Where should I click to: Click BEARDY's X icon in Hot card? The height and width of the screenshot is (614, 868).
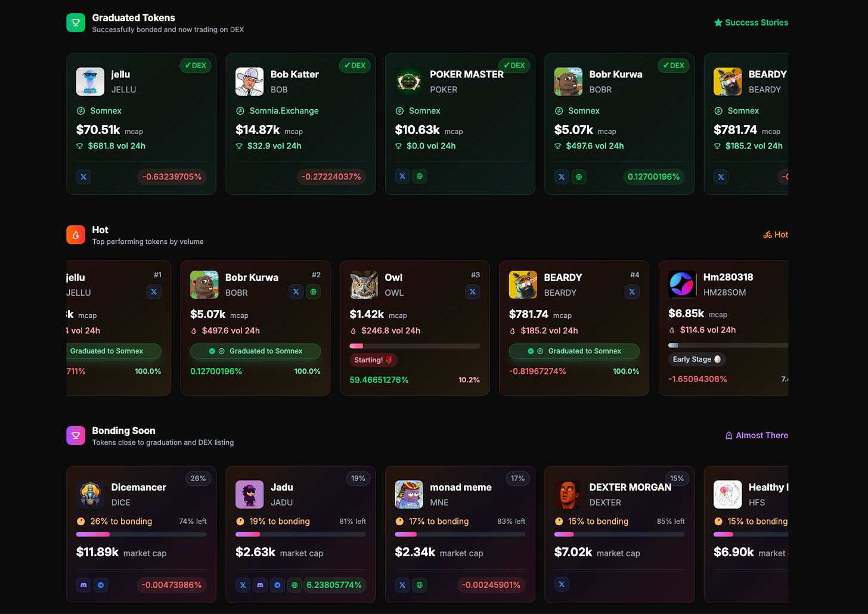tap(632, 292)
